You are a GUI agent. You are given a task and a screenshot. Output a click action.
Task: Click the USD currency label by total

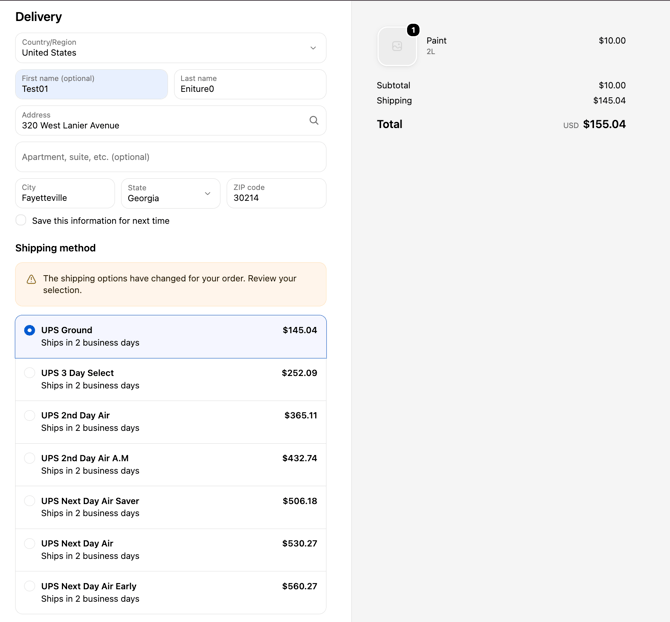click(570, 126)
